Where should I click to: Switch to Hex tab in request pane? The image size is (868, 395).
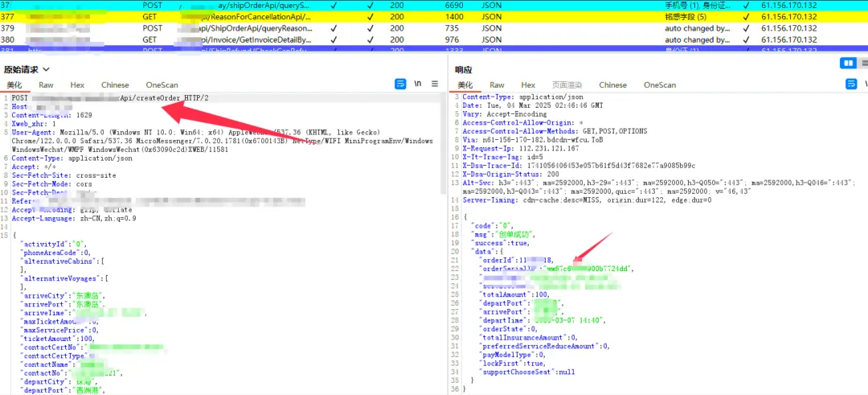tap(77, 84)
